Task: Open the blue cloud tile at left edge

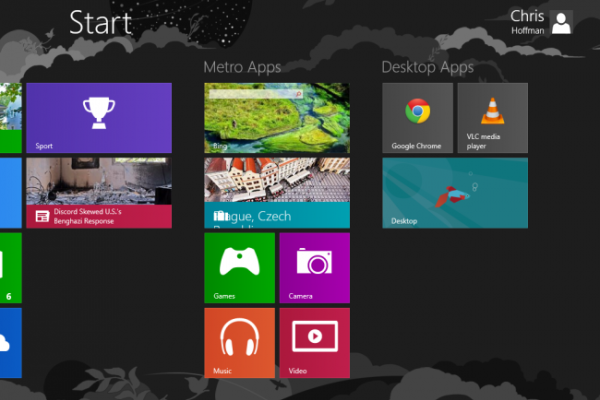Action: (x=11, y=343)
